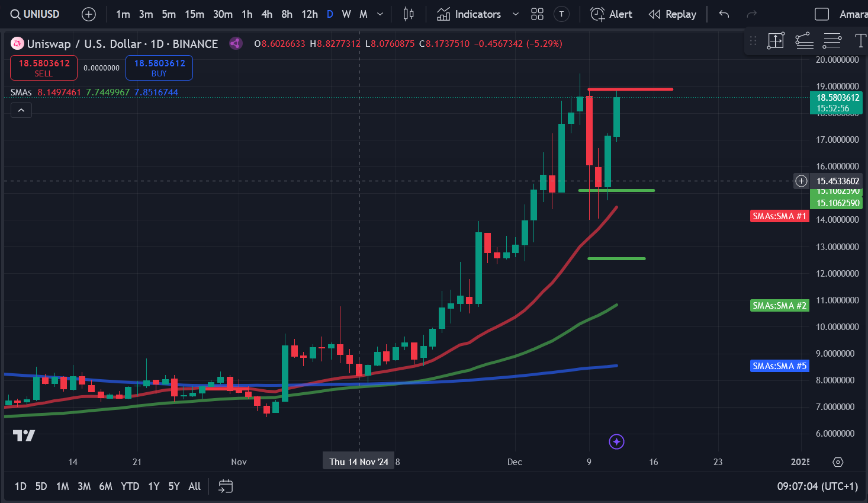Screen dimensions: 868x503
Task: Undo the last chart action
Action: click(724, 14)
